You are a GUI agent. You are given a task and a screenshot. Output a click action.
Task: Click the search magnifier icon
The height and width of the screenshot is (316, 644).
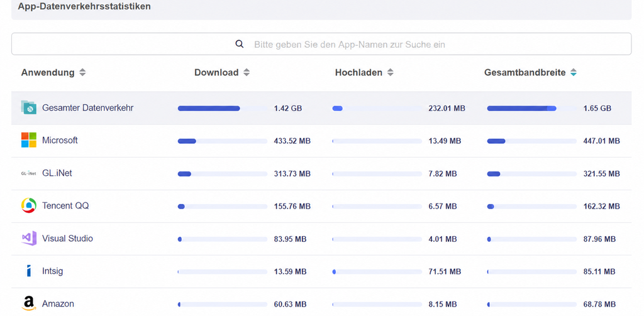[240, 44]
